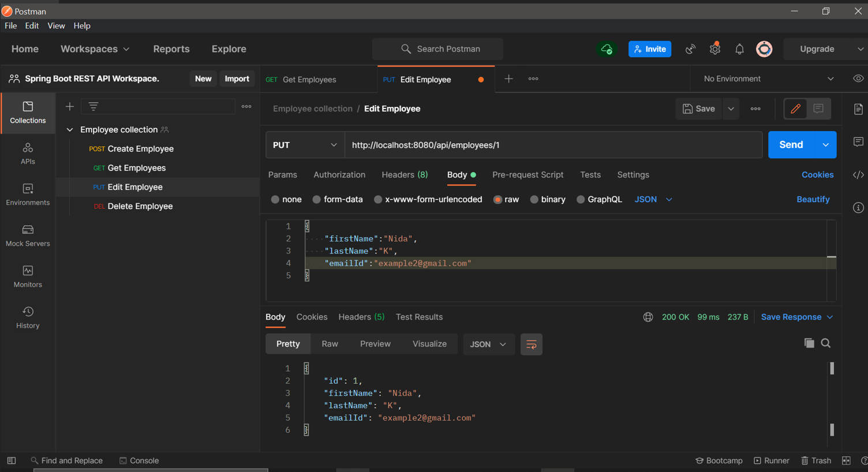This screenshot has height=472, width=868.
Task: Open request more actions dots beside Save
Action: click(755, 109)
